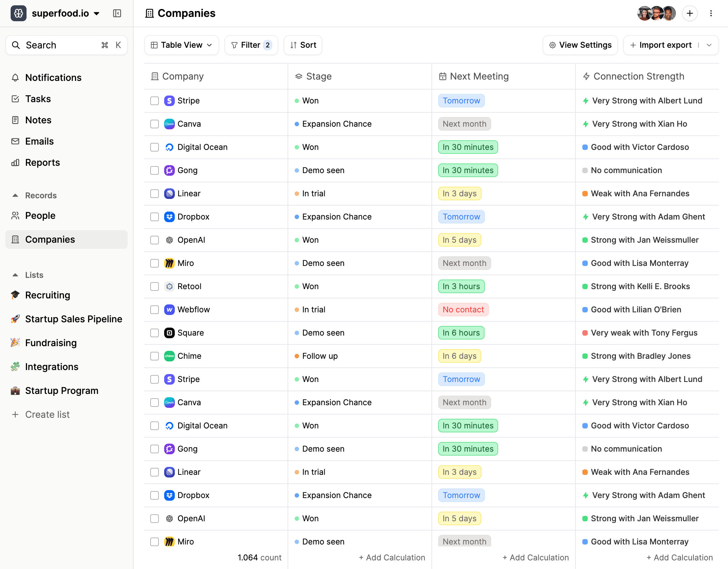The image size is (728, 569).
Task: Click the 1.064 count summary
Action: tap(259, 557)
